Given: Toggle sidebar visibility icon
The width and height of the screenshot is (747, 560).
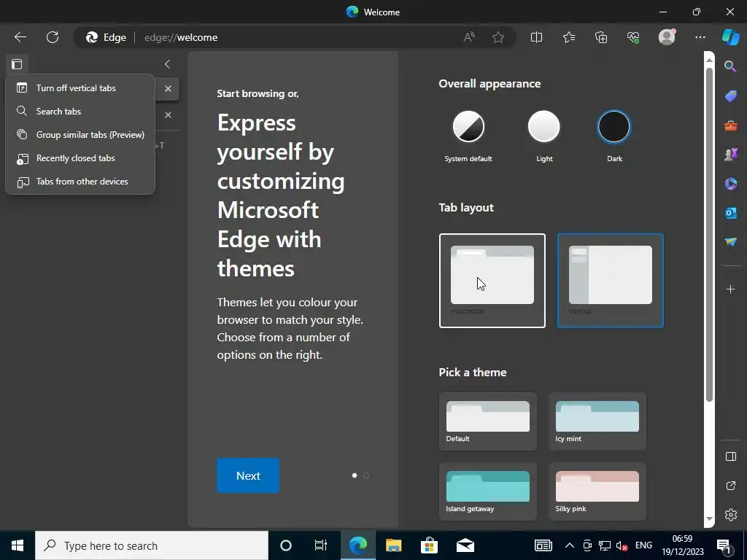Looking at the screenshot, I should [731, 456].
